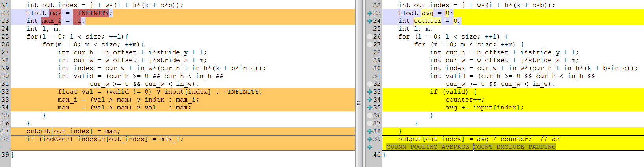This screenshot has height=167, width=644.
Task: Click right line 22 'int out_index' statement
Action: 477,5
